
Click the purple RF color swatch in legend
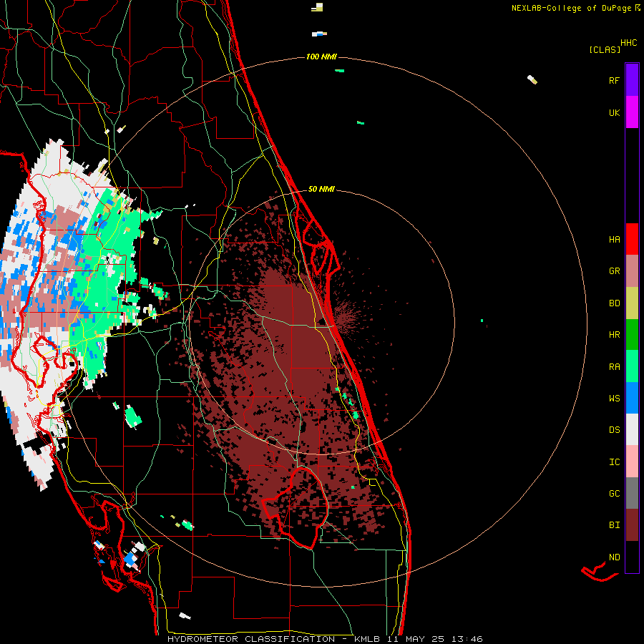(x=632, y=80)
